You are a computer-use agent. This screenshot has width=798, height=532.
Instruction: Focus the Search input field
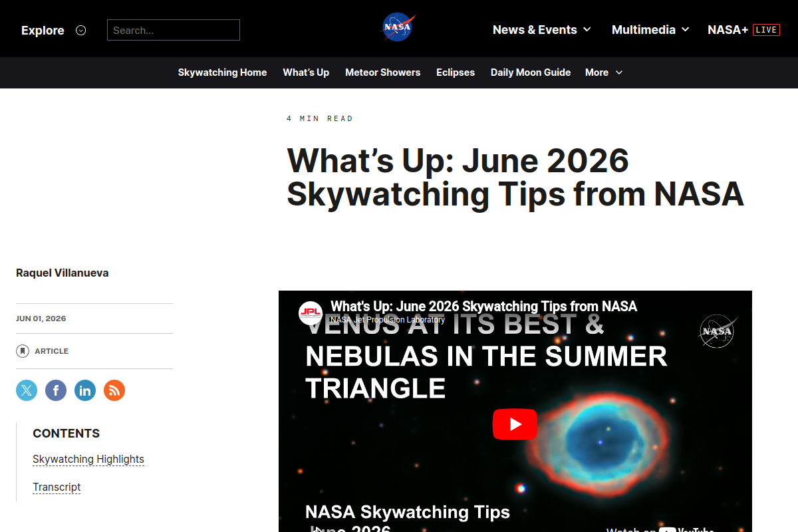174,30
